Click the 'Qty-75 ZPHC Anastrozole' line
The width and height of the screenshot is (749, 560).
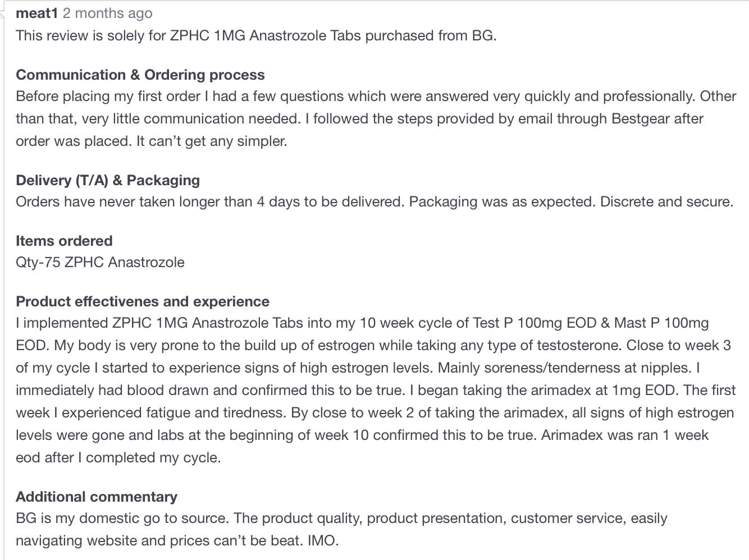coord(100,262)
